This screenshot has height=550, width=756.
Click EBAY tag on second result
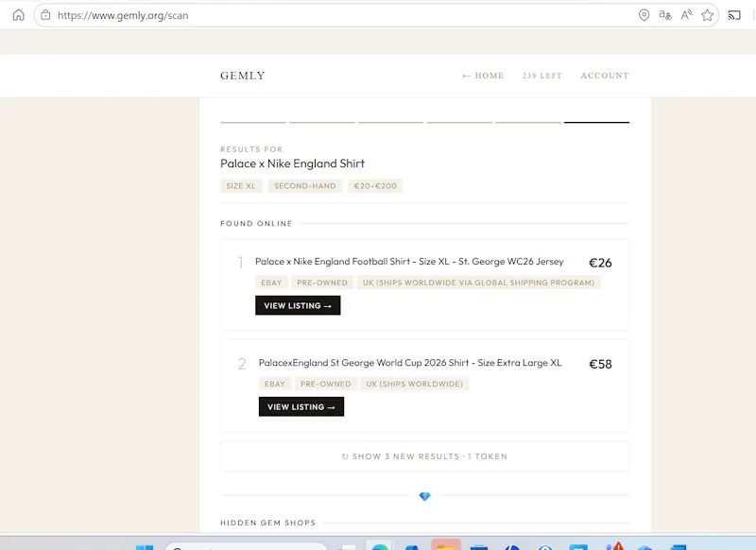point(275,384)
